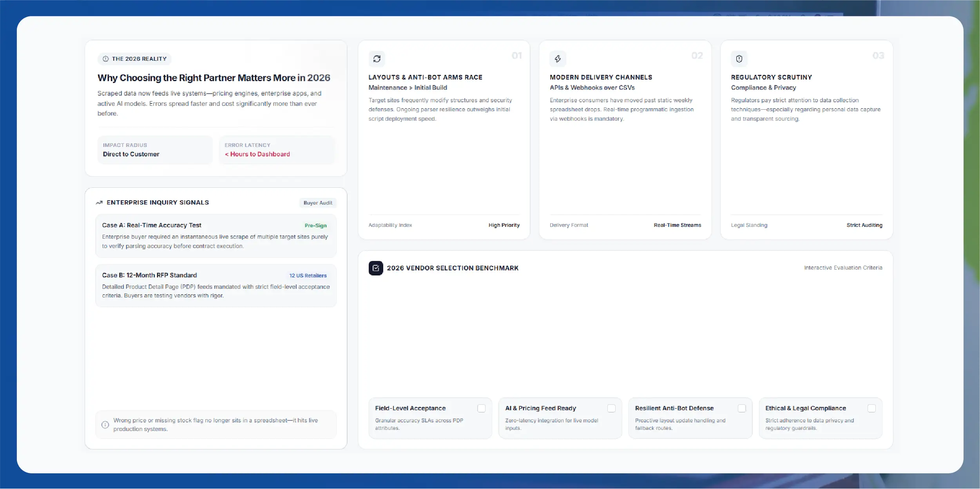Image resolution: width=980 pixels, height=489 pixels.
Task: Check the Field-Level Acceptance checkbox
Action: (x=481, y=408)
